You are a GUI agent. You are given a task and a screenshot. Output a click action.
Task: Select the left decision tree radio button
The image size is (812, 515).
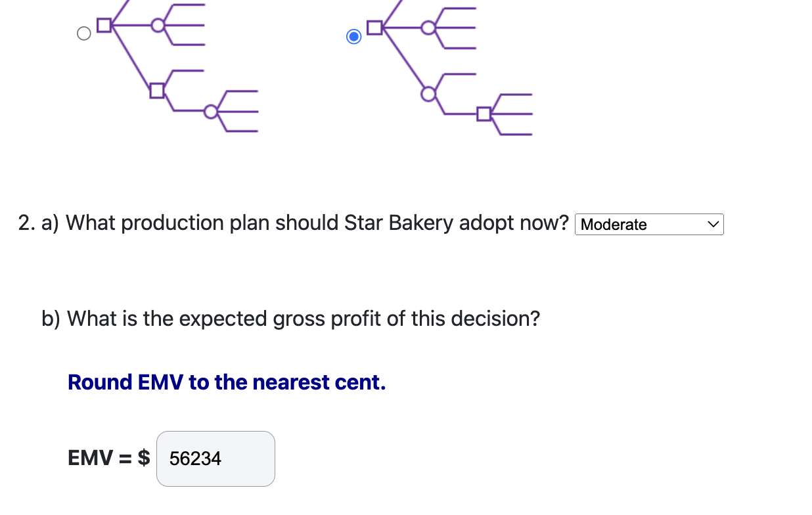click(x=83, y=33)
